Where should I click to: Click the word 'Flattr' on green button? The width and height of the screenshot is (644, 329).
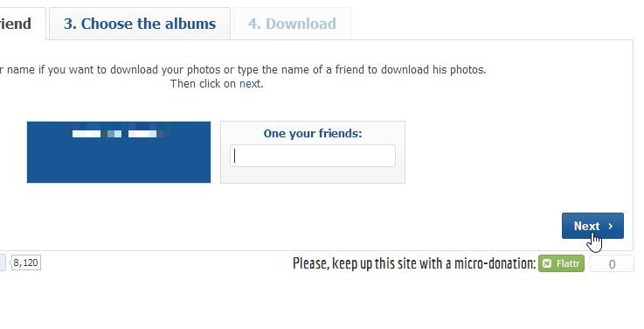click(x=568, y=263)
